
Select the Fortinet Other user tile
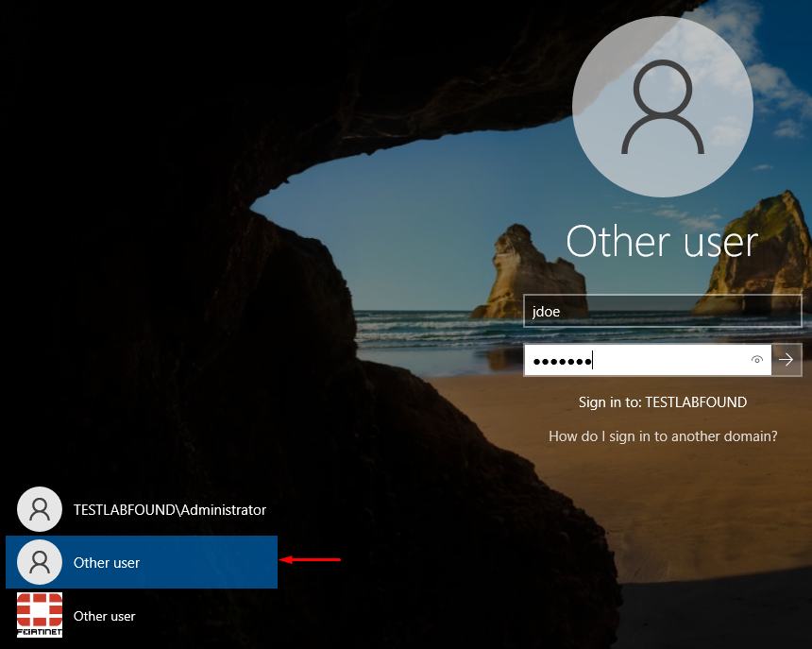click(x=104, y=615)
